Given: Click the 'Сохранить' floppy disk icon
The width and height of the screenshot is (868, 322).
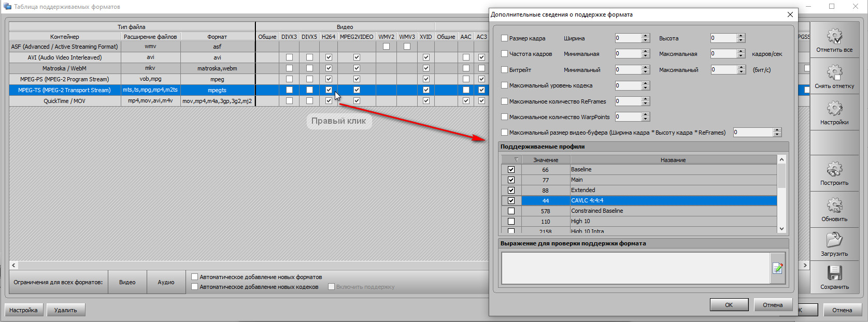Looking at the screenshot, I should 834,273.
